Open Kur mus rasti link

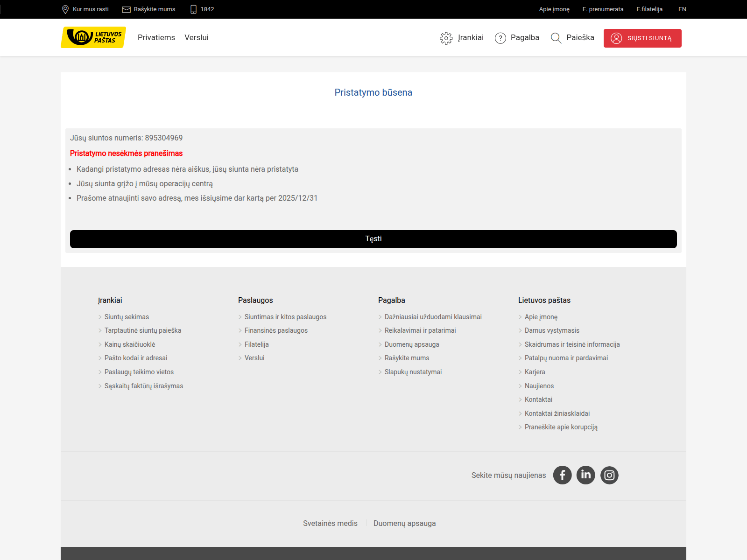click(91, 9)
